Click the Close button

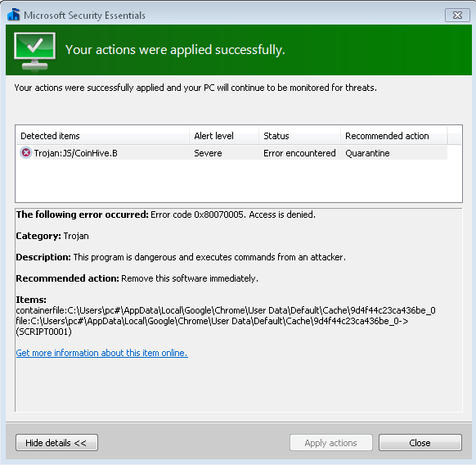tap(420, 443)
